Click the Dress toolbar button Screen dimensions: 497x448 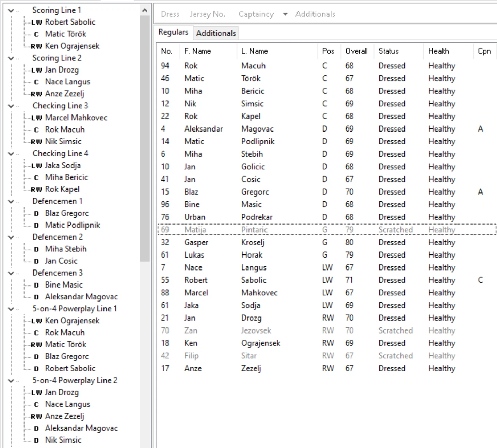[170, 14]
